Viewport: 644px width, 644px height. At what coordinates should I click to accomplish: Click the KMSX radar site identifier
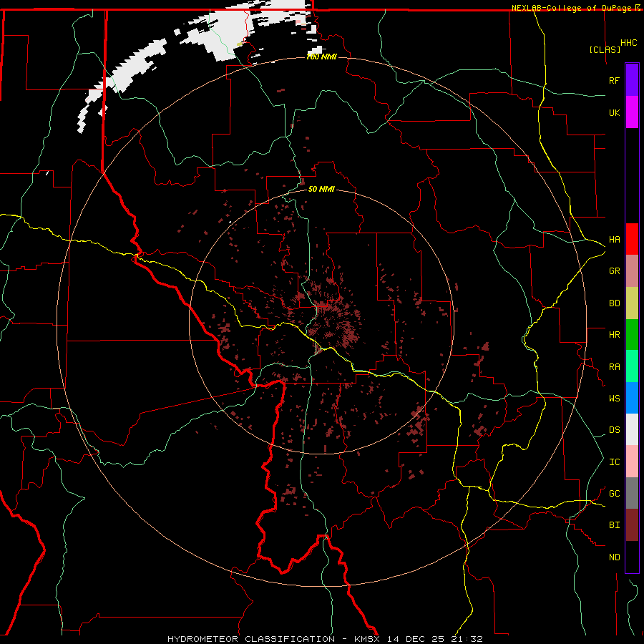point(368,639)
